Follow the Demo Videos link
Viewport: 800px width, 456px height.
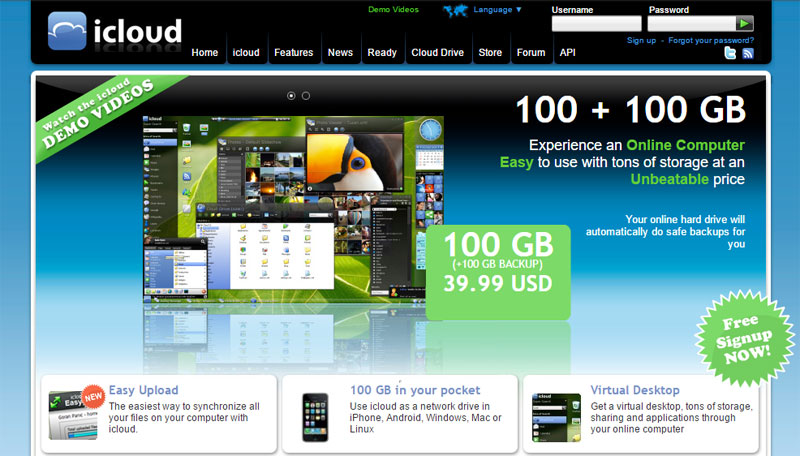click(393, 9)
